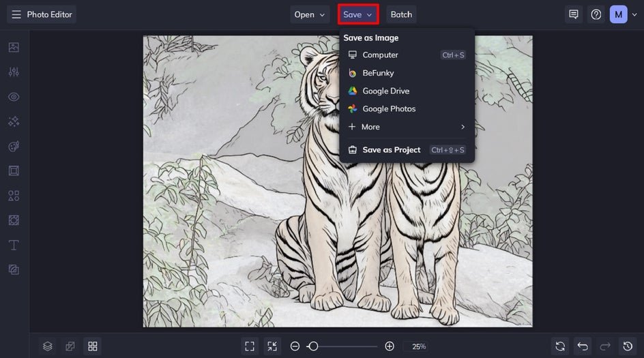Open the Image Manager sidebar icon
This screenshot has width=644, height=358.
14,47
